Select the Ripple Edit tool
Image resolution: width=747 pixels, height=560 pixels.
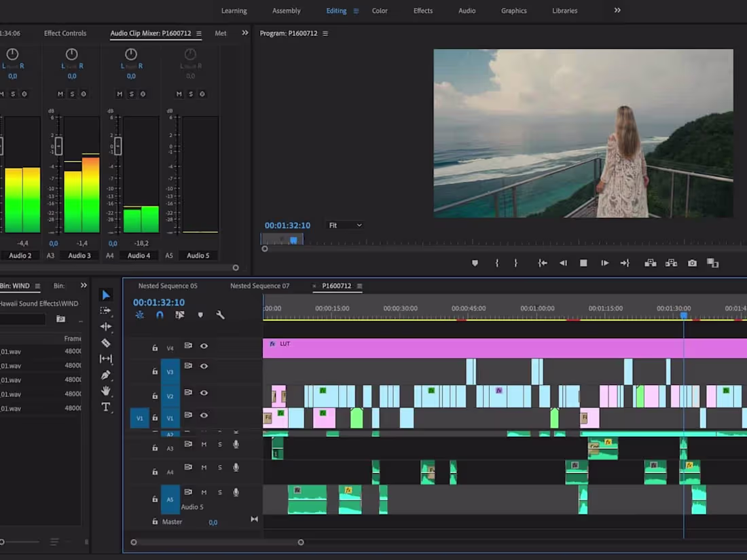106,326
